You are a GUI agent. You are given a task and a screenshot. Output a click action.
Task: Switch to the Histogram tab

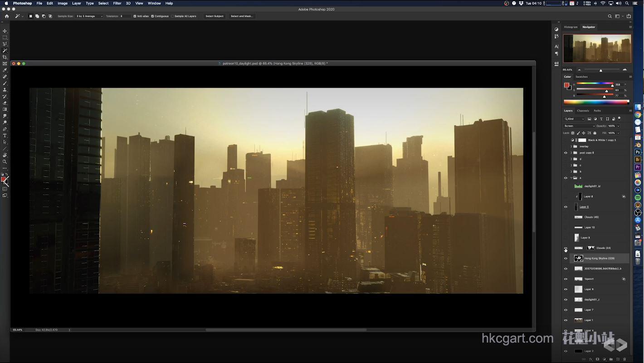click(x=571, y=27)
